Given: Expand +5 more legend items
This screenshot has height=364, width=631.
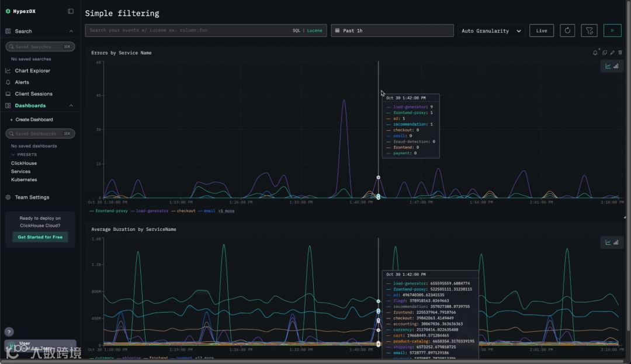Looking at the screenshot, I should pyautogui.click(x=226, y=211).
